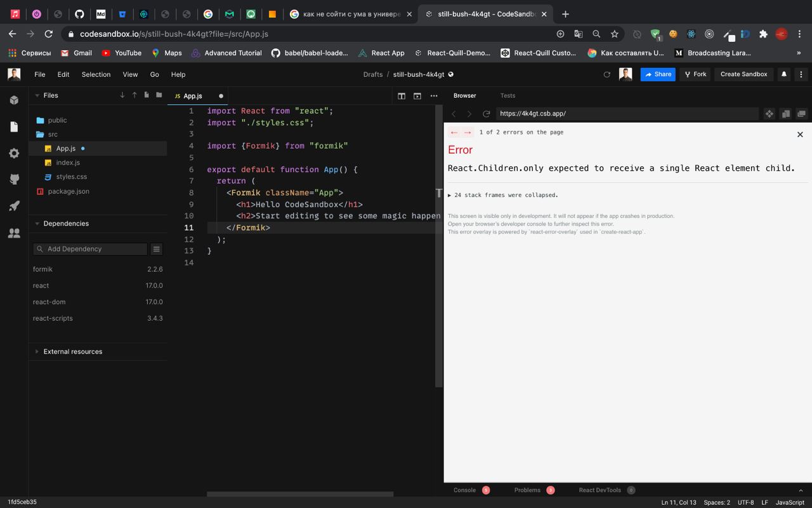
Task: Refresh the preview browser page
Action: coord(486,114)
